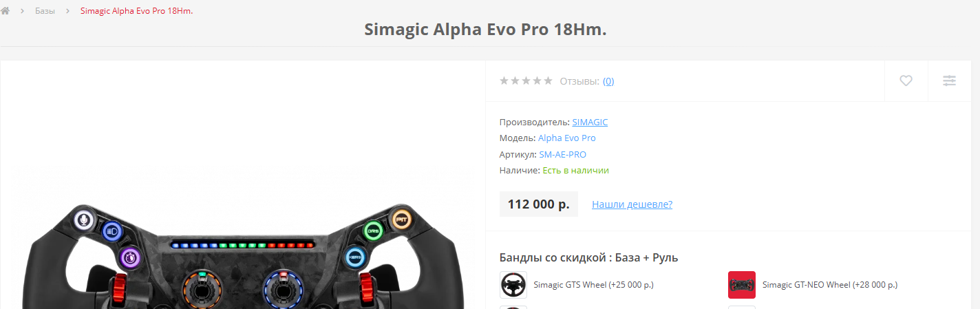Click Simagic GT-NEO Wheel (+28 000 р.) label
Image resolution: width=980 pixels, height=309 pixels.
830,285
